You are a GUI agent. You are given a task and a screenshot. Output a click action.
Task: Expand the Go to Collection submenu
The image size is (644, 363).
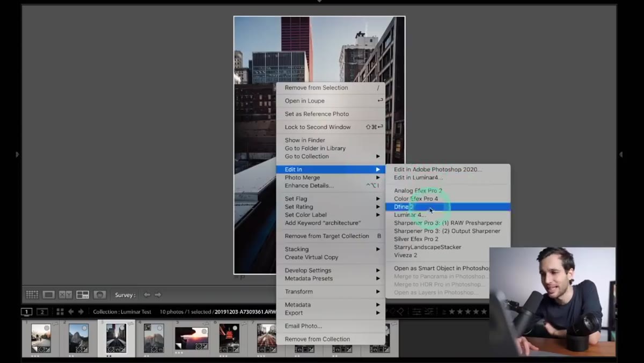tap(331, 156)
